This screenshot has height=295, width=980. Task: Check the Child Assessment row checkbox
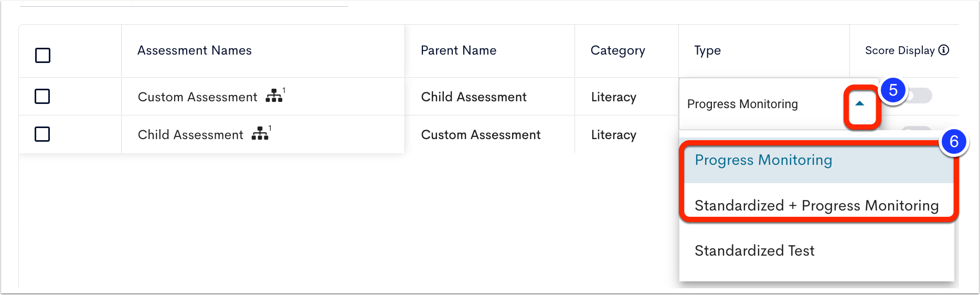pos(42,134)
